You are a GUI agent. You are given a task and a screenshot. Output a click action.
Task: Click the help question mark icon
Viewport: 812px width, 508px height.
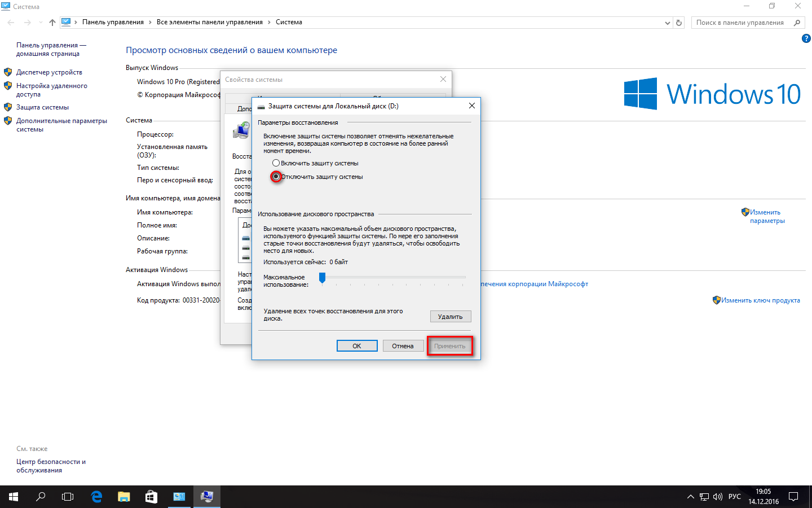[x=806, y=38]
